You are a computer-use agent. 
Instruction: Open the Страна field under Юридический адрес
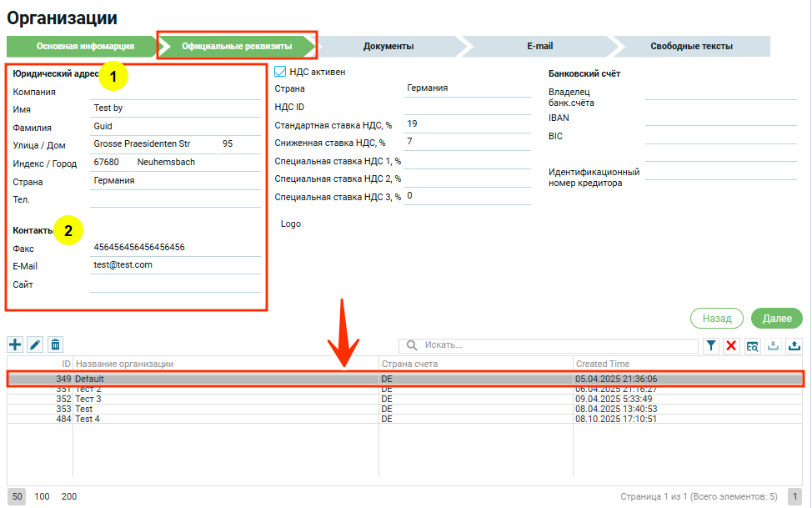[175, 181]
